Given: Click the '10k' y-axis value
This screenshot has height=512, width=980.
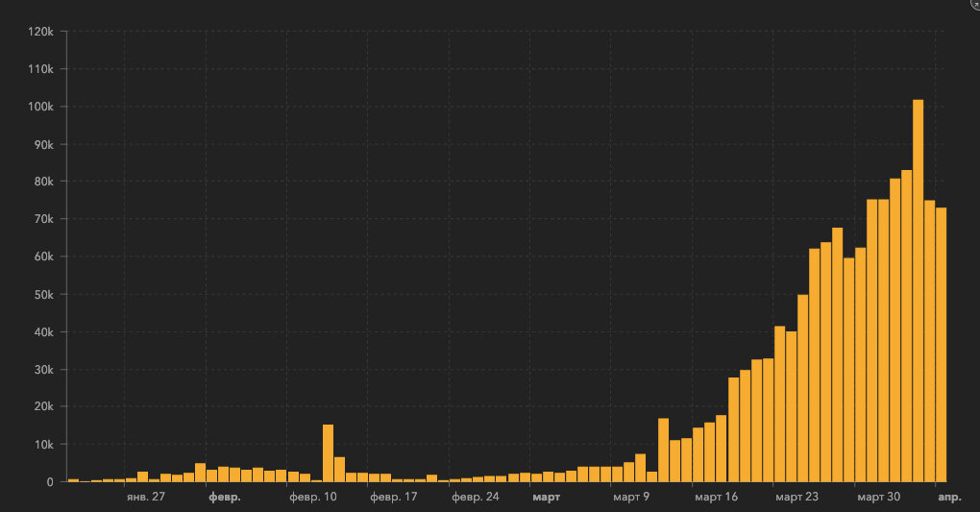Looking at the screenshot, I should 44,445.
